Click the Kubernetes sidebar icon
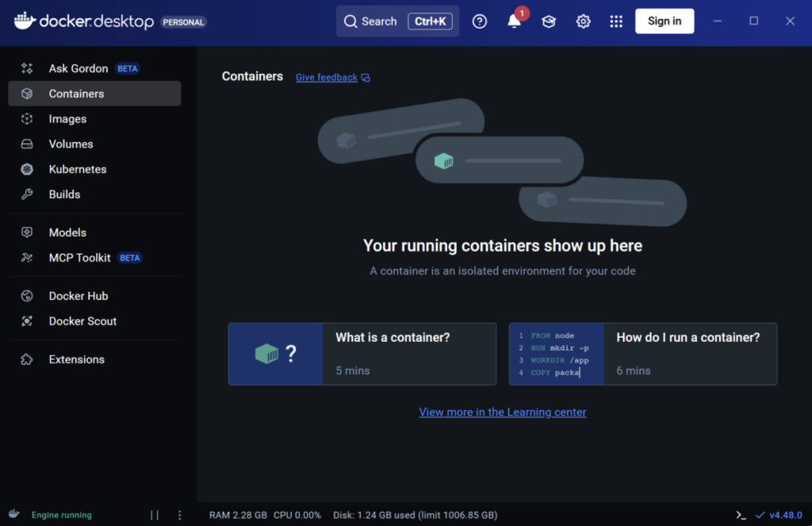 coord(27,169)
